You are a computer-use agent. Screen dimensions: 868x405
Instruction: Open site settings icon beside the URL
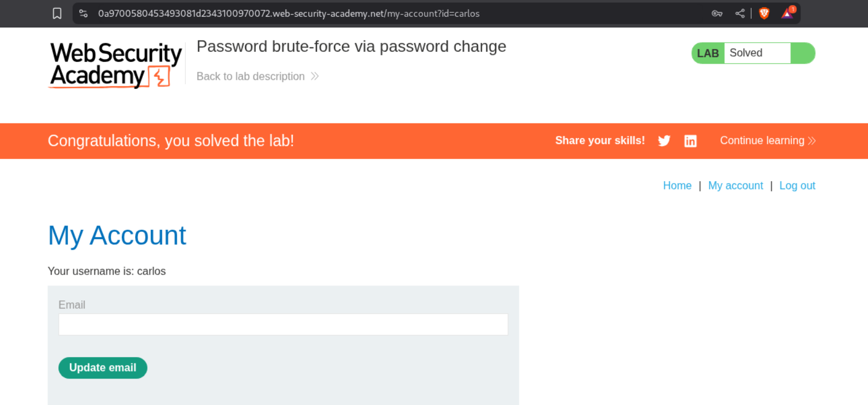[84, 13]
